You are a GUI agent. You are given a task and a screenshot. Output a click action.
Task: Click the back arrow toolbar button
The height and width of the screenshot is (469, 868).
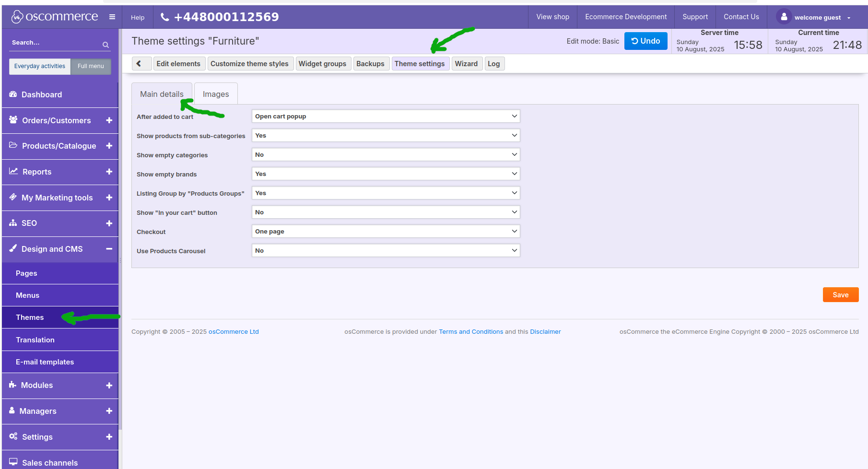pos(142,64)
